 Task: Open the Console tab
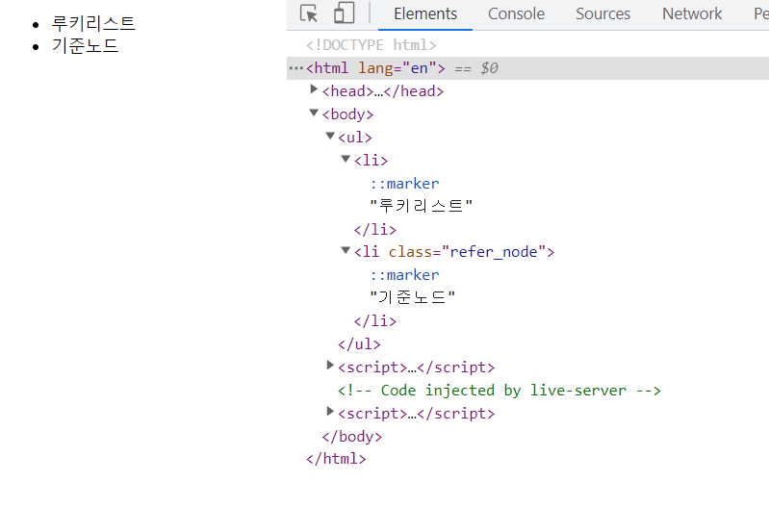point(516,13)
